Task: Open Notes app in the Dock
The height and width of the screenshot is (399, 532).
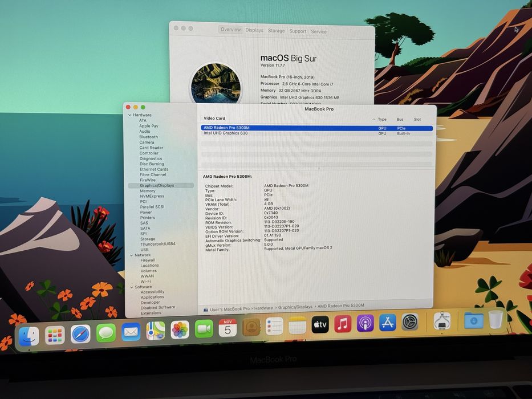Action: pyautogui.click(x=297, y=325)
